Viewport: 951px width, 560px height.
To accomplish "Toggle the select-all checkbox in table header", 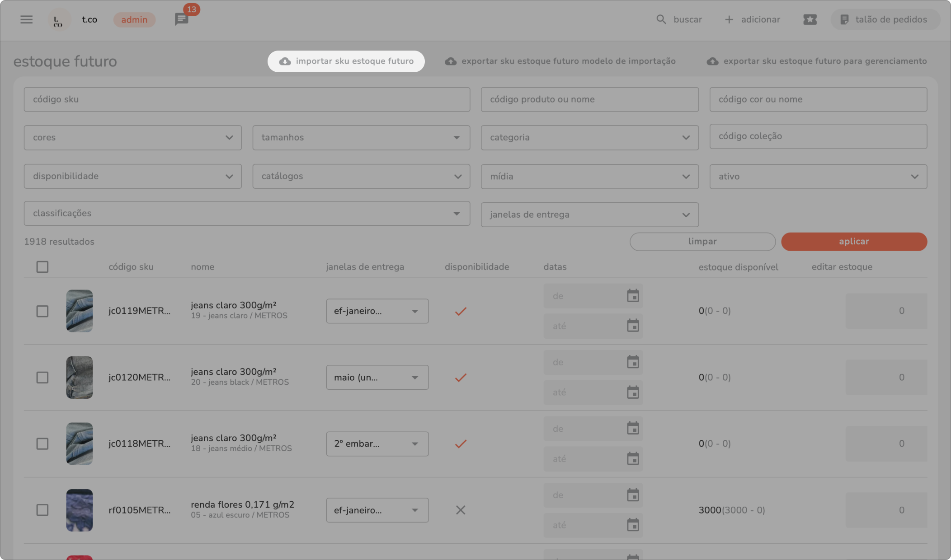I will 42,267.
